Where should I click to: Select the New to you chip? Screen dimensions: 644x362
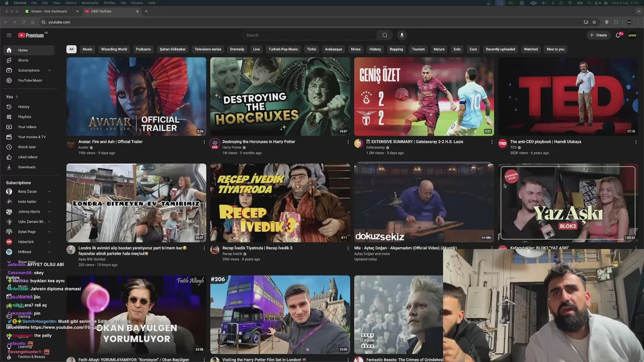[555, 49]
